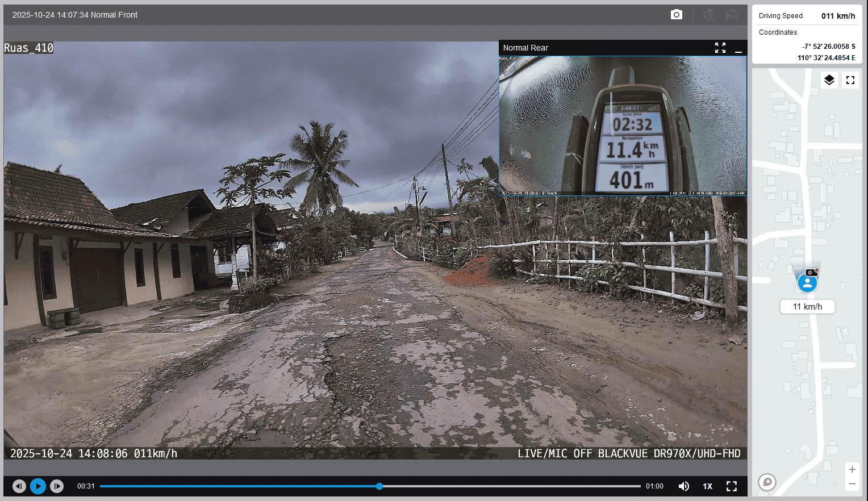Zoom in on the map
The image size is (868, 501).
coord(852,469)
